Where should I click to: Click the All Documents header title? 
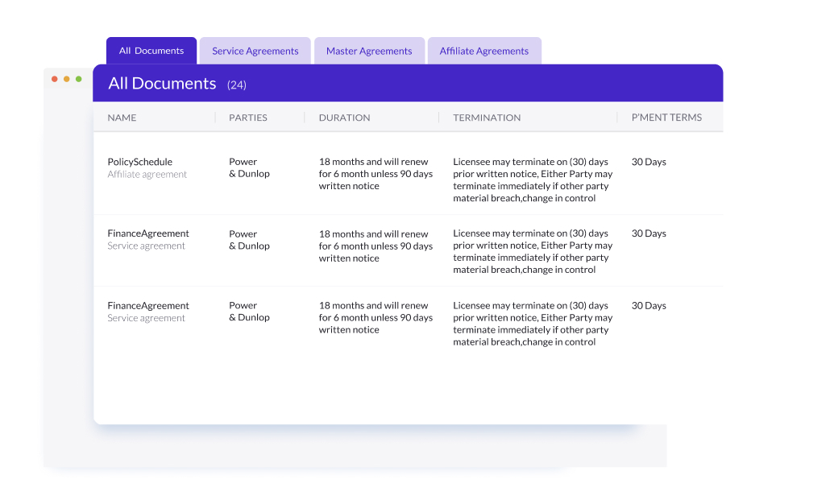162,83
